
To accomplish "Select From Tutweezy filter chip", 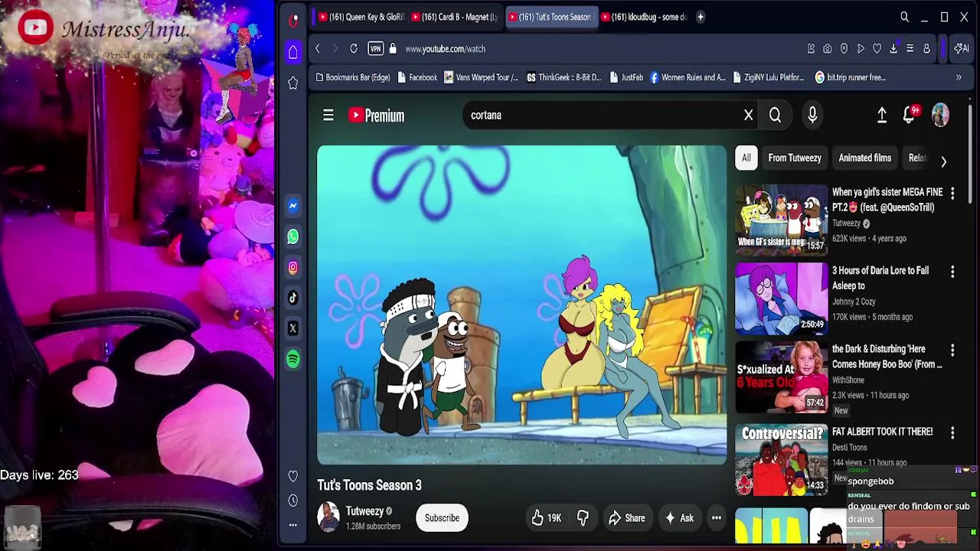I will [x=795, y=158].
